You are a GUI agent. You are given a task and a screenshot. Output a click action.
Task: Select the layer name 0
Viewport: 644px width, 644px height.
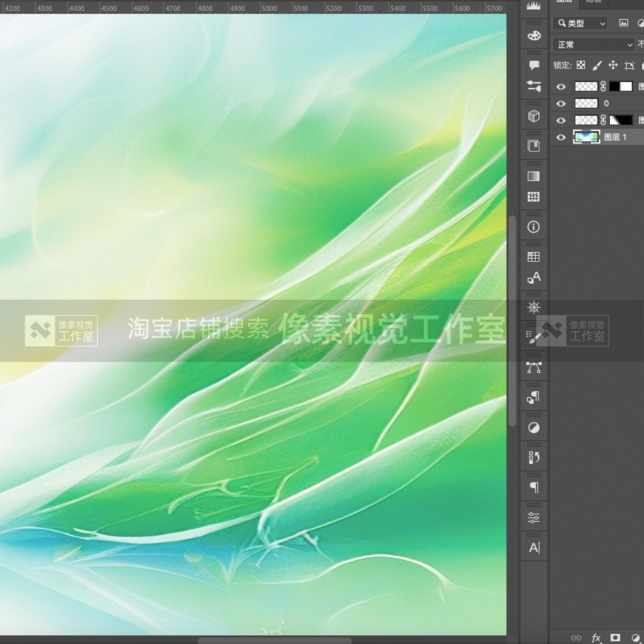[606, 103]
